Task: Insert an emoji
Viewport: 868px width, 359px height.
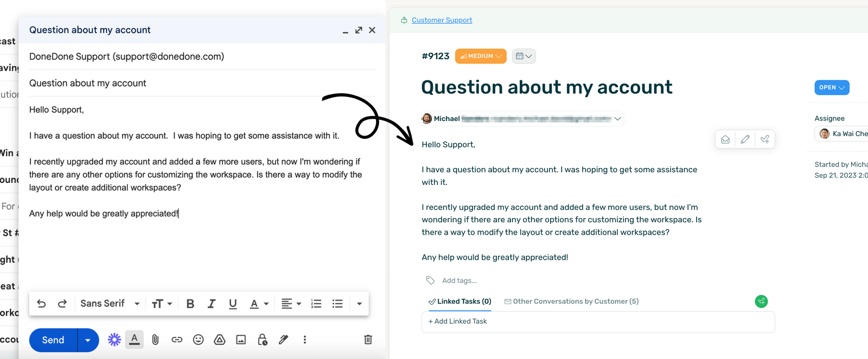Action: [x=198, y=339]
